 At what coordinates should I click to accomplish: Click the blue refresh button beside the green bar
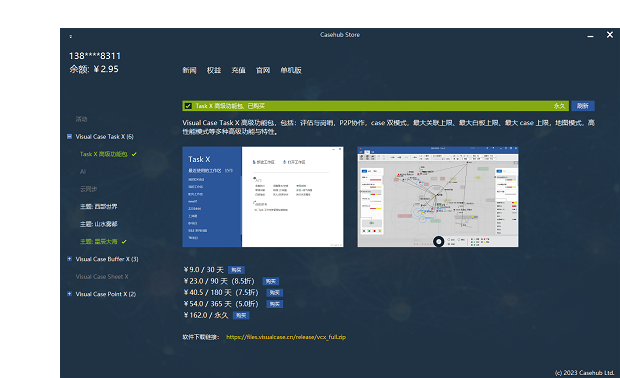click(582, 106)
